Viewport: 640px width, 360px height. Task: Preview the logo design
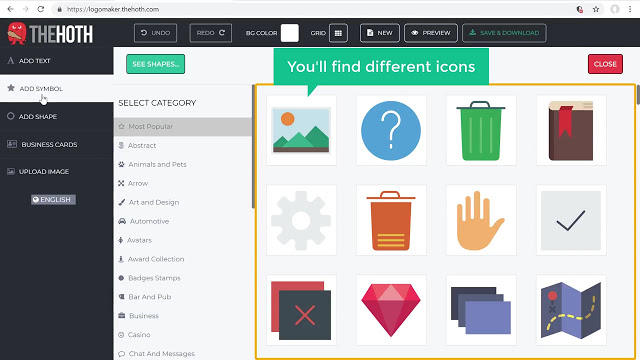click(x=431, y=33)
